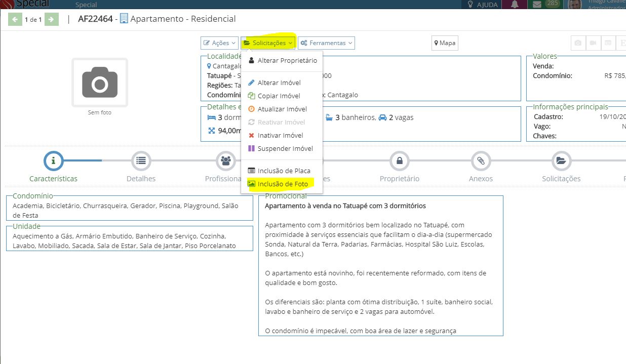Open the Ações dropdown
Screen dimensions: 626x364
coord(219,43)
